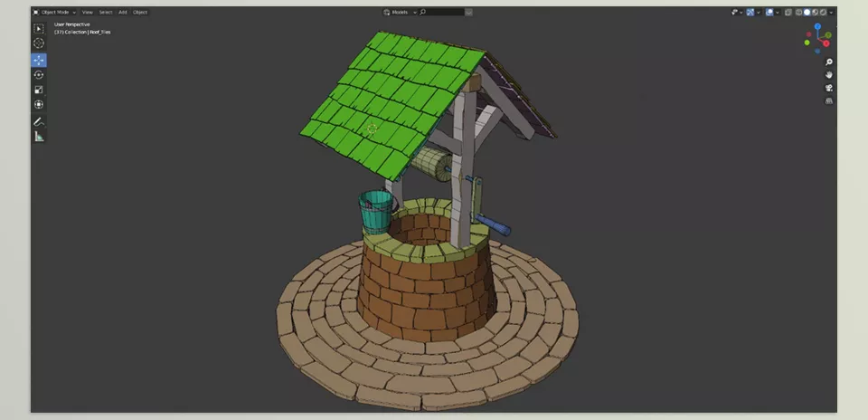Click the 3D cursor on the roof

pos(372,129)
